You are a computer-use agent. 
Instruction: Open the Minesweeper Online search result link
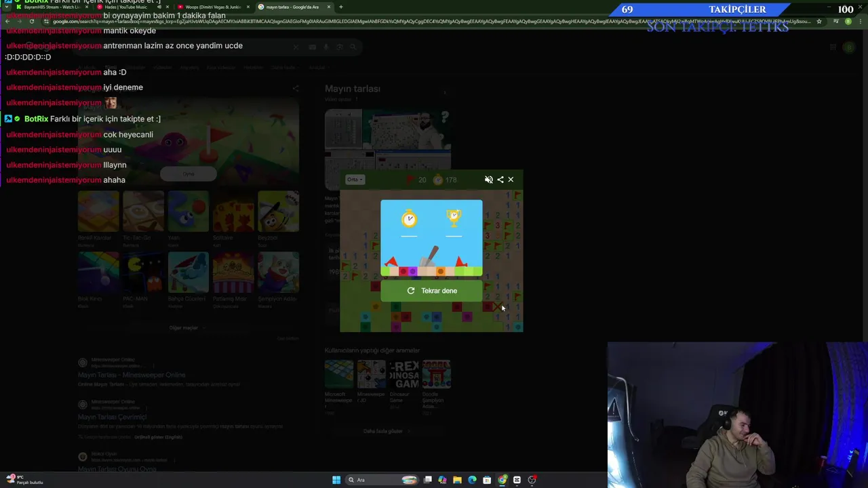point(132,375)
